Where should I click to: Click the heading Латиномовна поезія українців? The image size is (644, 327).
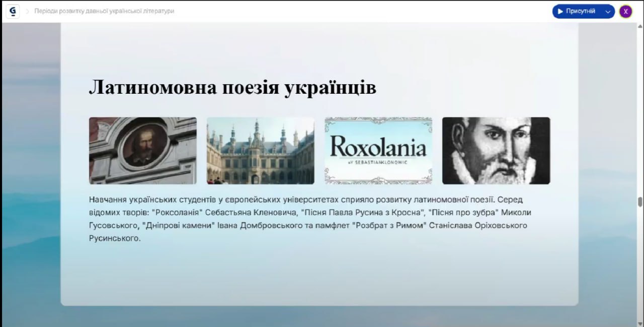232,88
